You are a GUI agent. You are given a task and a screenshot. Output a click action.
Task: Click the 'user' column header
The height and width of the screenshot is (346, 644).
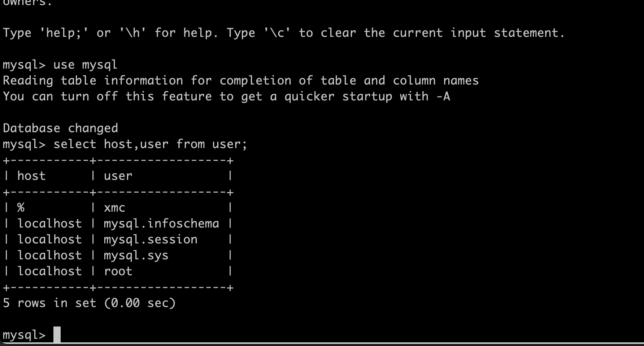tap(118, 176)
